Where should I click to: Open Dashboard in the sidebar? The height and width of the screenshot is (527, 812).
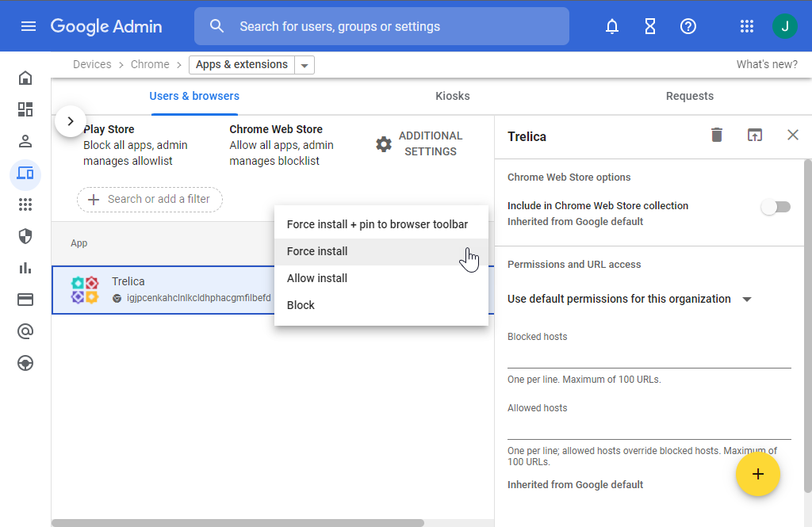click(x=25, y=109)
